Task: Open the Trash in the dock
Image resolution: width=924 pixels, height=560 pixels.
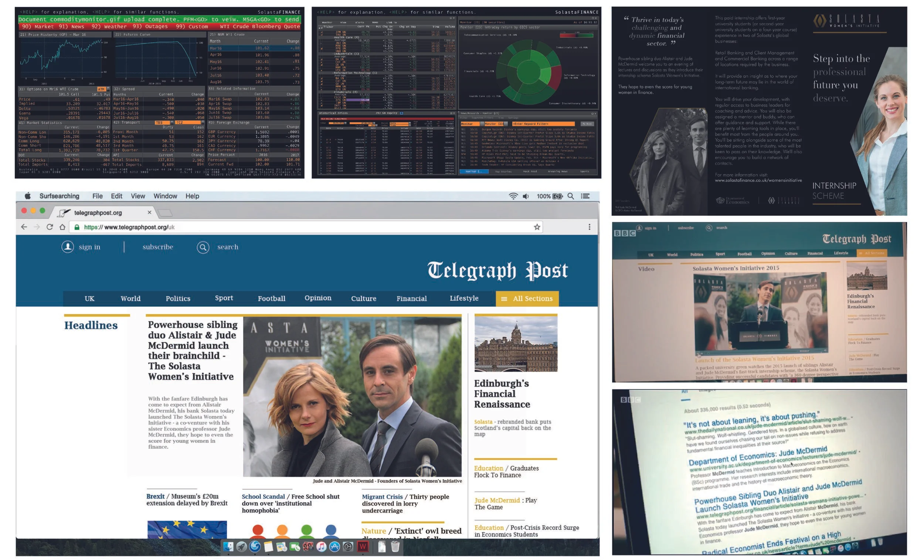Action: (x=395, y=546)
